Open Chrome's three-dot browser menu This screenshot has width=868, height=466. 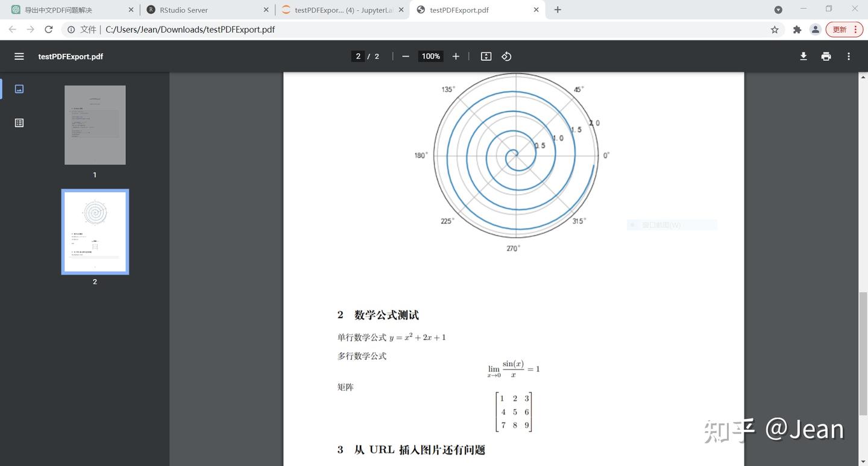pos(855,29)
